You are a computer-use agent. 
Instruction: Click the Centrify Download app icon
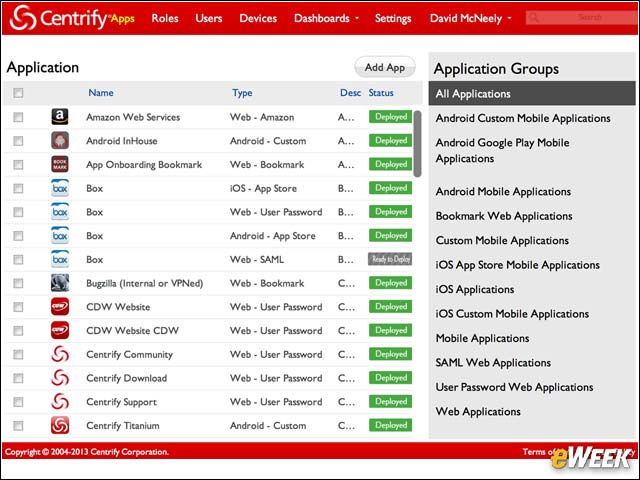(x=60, y=378)
